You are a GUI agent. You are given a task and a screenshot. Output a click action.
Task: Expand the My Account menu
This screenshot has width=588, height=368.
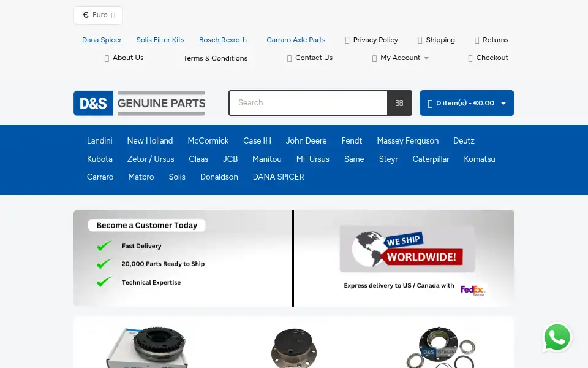click(401, 58)
